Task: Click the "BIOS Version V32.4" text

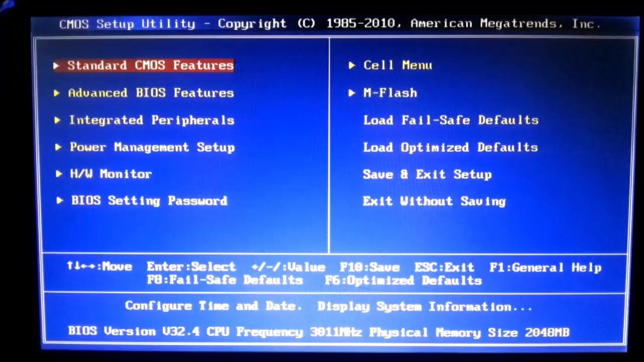Action: click(134, 331)
